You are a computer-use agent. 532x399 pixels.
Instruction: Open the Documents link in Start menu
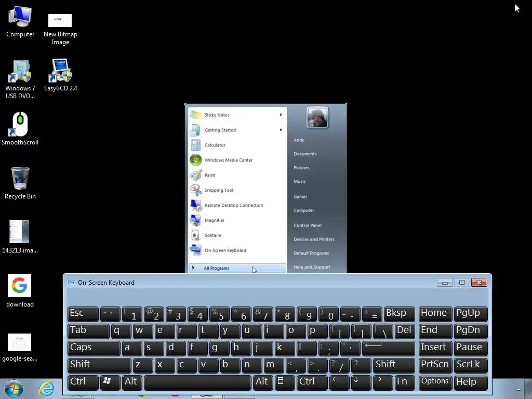(305, 154)
